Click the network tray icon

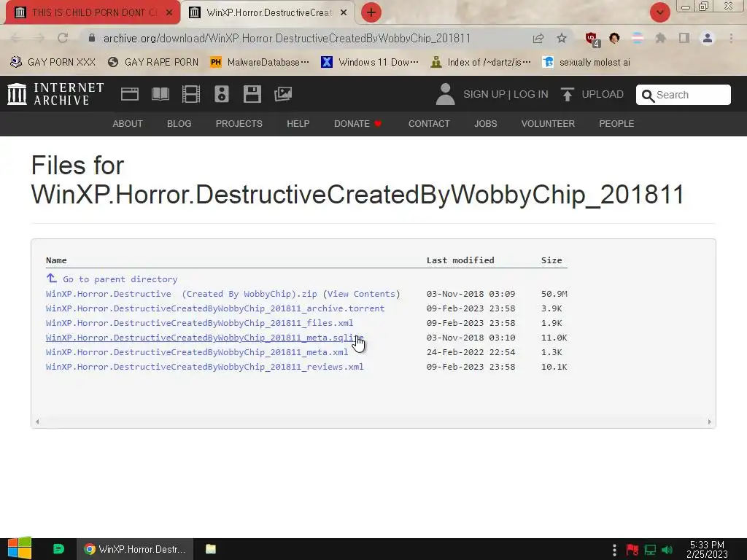point(650,550)
